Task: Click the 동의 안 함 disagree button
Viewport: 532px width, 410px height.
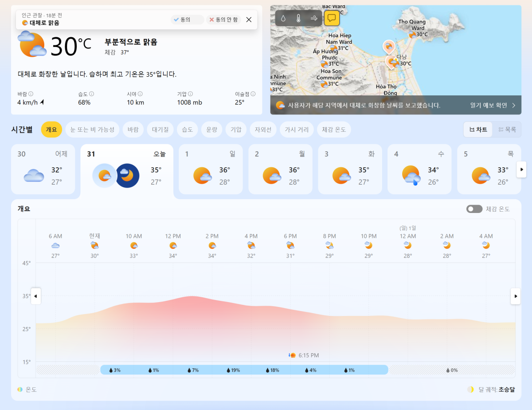Action: pos(223,20)
